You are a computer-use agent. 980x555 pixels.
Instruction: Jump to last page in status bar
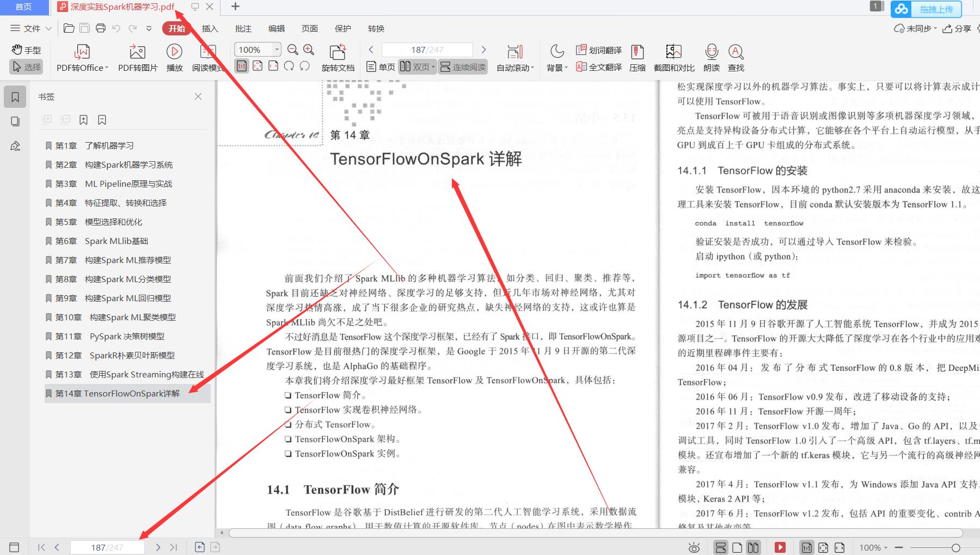pyautogui.click(x=174, y=547)
